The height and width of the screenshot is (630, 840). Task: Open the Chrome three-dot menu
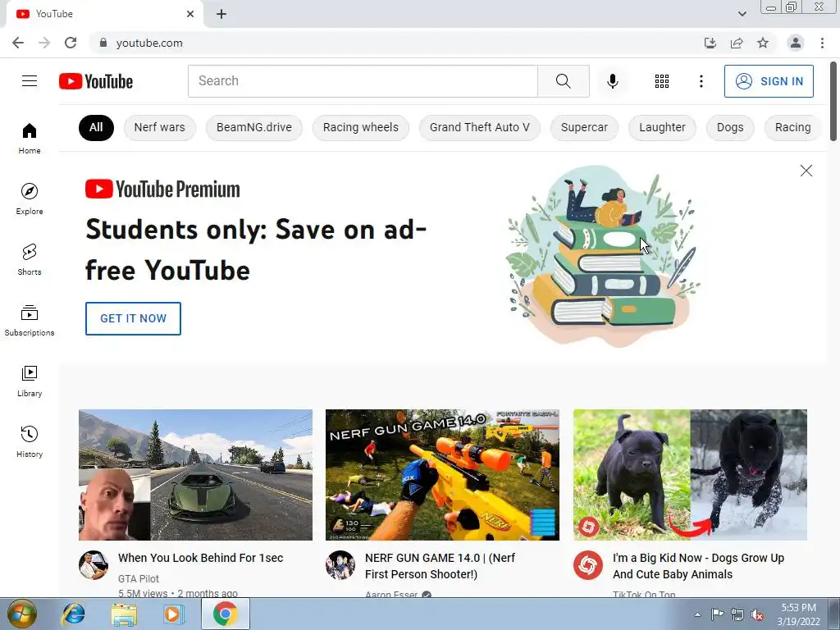[822, 43]
